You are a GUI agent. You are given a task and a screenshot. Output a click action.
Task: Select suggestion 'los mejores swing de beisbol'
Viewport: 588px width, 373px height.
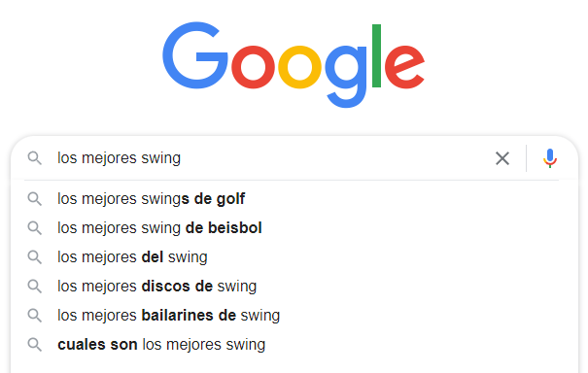[294, 228]
